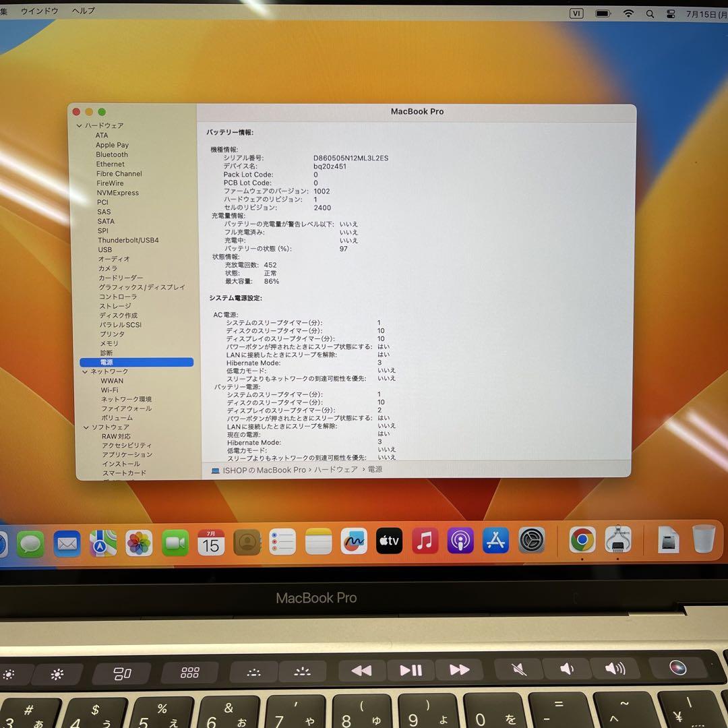This screenshot has height=728, width=728.
Task: Open the Trash in the Dock
Action: pyautogui.click(x=703, y=539)
